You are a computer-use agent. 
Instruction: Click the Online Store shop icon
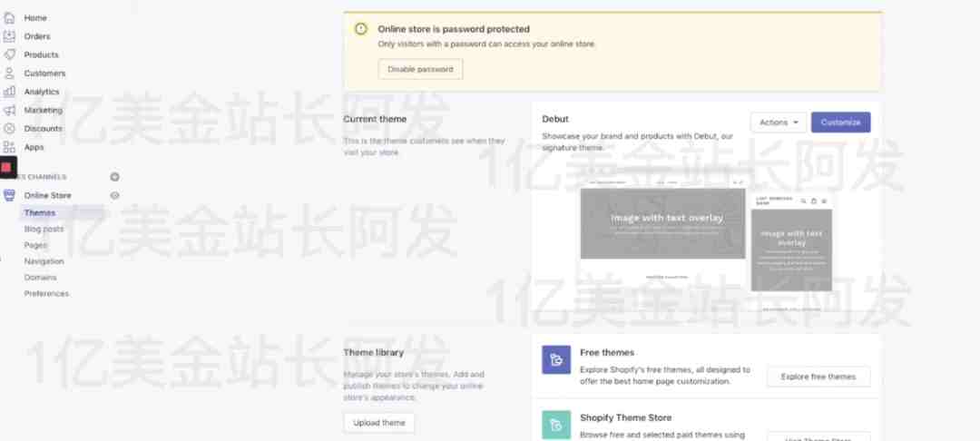pyautogui.click(x=9, y=195)
